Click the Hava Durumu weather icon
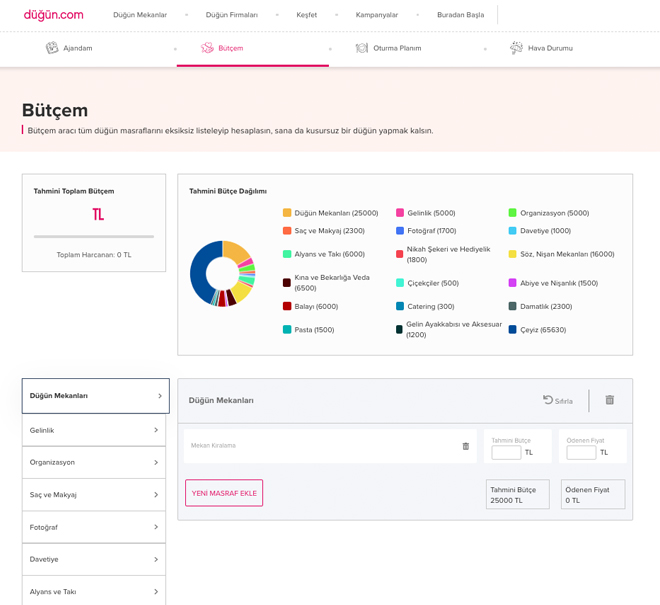The height and width of the screenshot is (605, 660). click(x=516, y=48)
